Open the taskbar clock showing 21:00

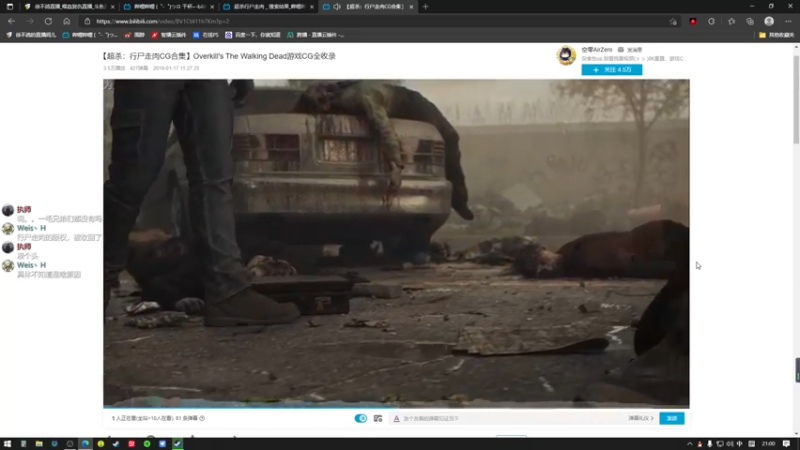coord(768,444)
